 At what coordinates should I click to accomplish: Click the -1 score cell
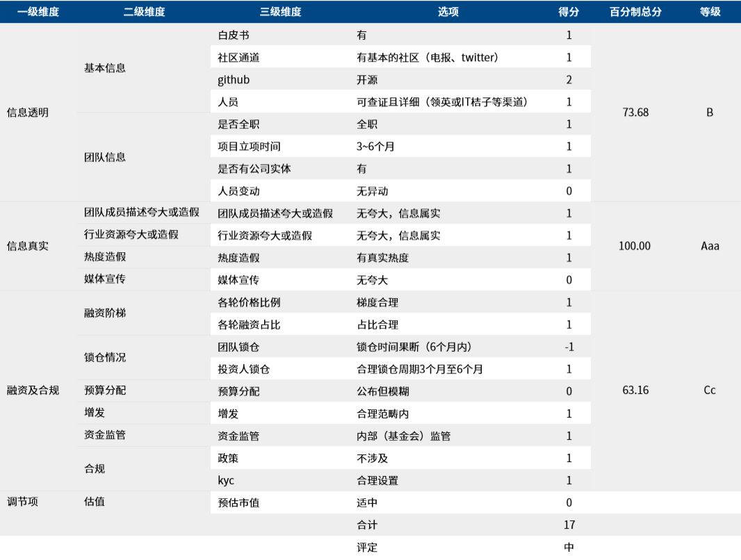[569, 347]
